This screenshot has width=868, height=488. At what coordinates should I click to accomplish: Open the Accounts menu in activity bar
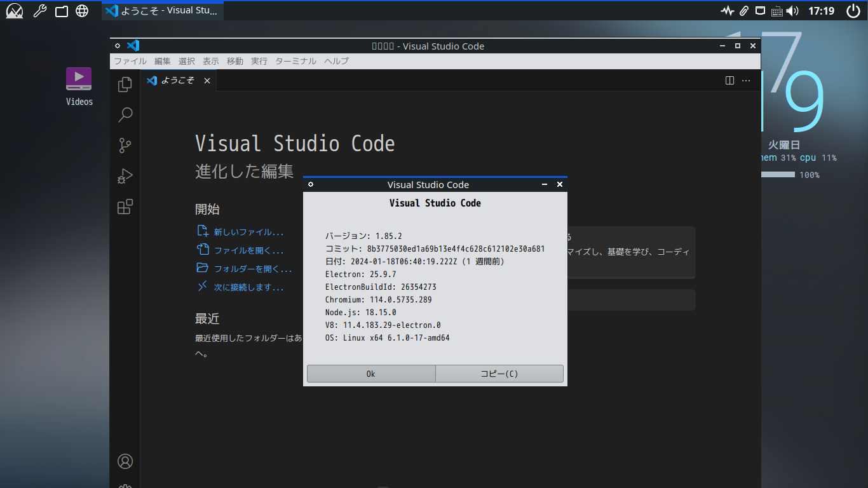click(x=125, y=461)
